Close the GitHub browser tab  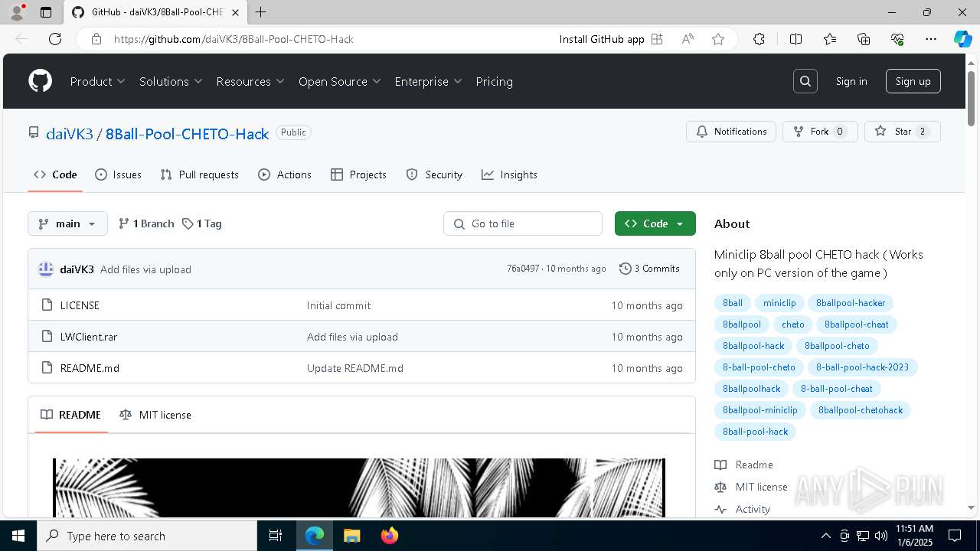click(x=236, y=12)
